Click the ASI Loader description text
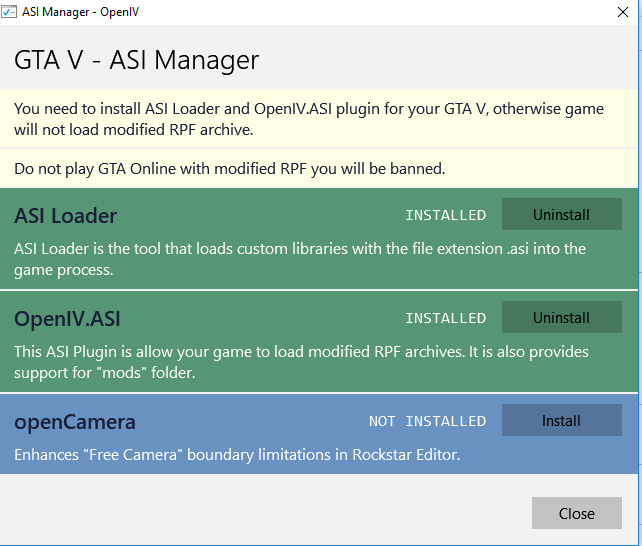The height and width of the screenshot is (546, 642). pos(300,258)
